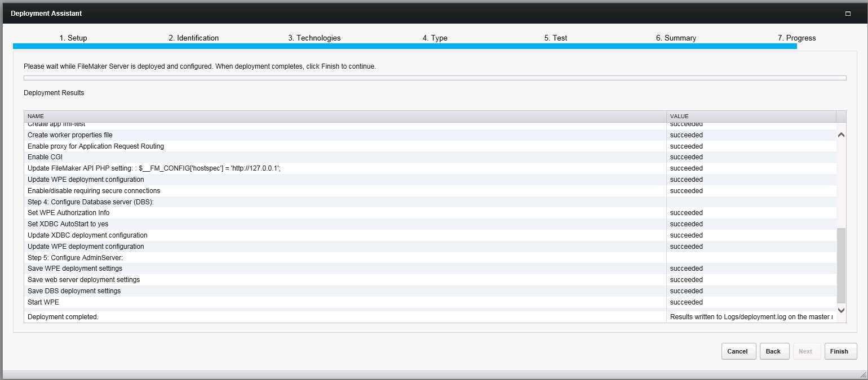Select the 2. Identification step

pyautogui.click(x=193, y=38)
